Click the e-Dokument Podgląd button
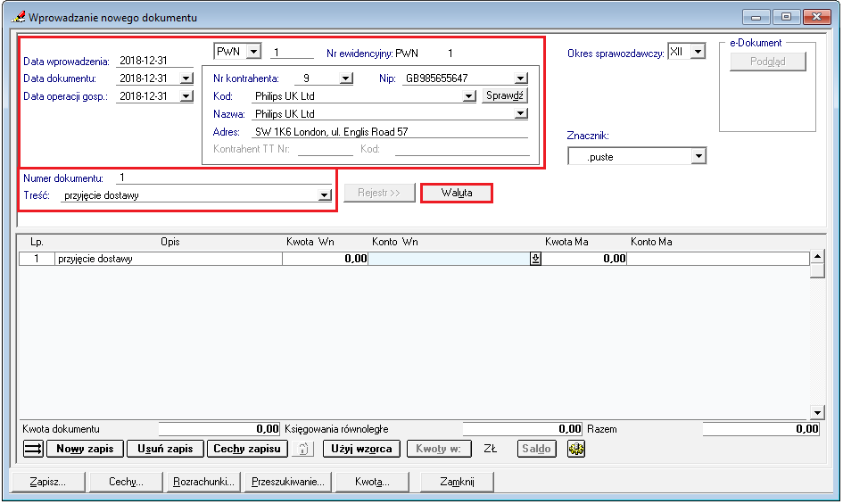843x504 pixels. point(768,62)
